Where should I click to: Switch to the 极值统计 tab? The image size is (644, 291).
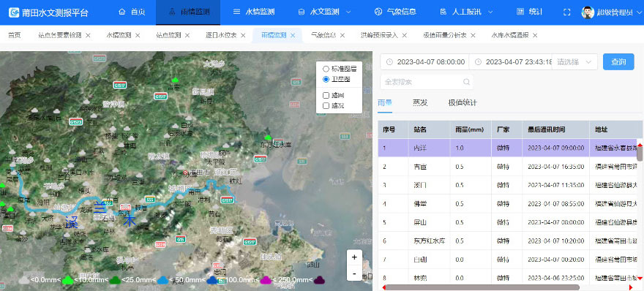coord(463,102)
